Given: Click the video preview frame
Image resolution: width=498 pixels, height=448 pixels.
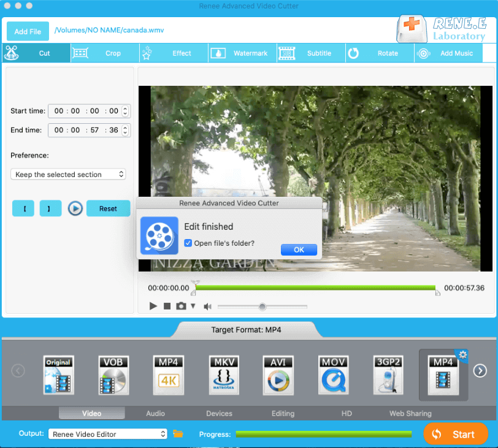Looking at the screenshot, I should pos(315,178).
